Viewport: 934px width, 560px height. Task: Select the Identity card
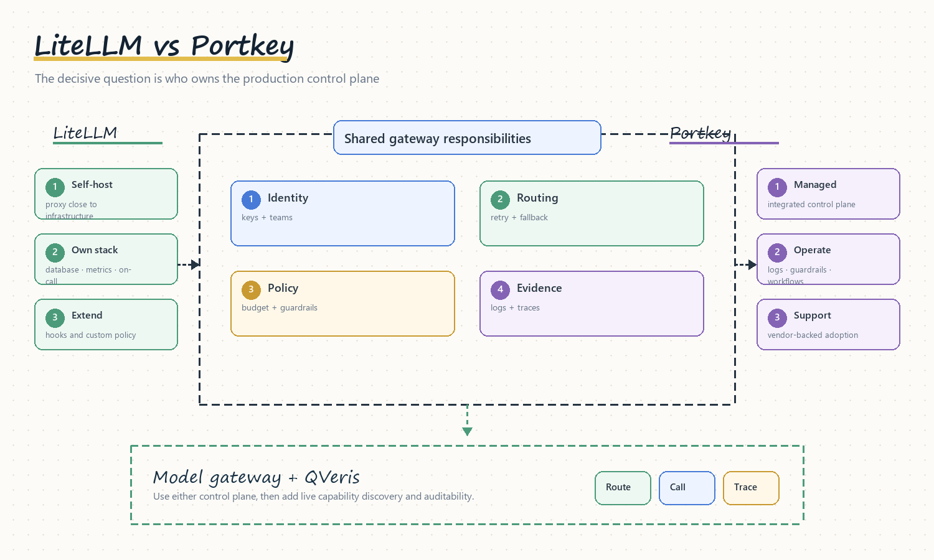click(x=342, y=213)
